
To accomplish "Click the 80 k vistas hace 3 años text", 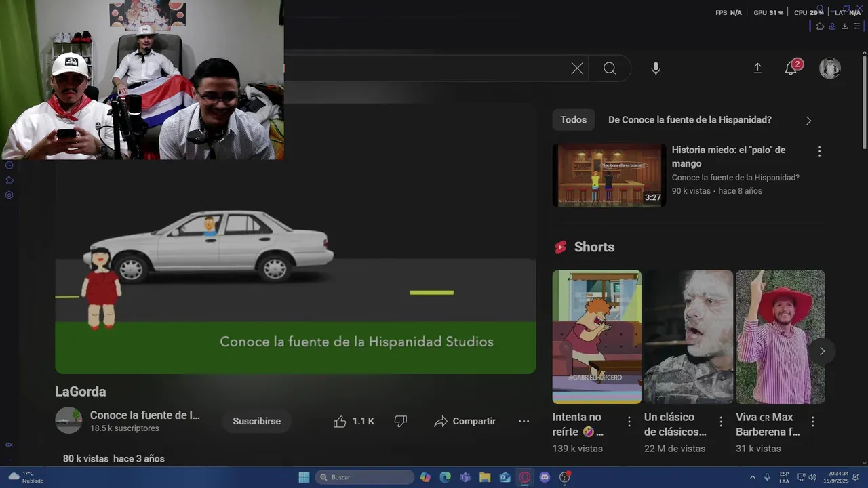I will [x=114, y=459].
